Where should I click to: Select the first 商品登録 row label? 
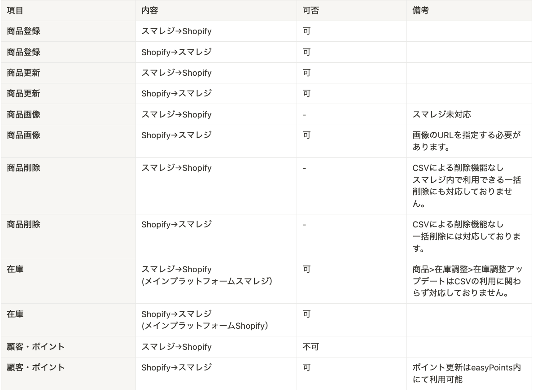click(x=23, y=31)
